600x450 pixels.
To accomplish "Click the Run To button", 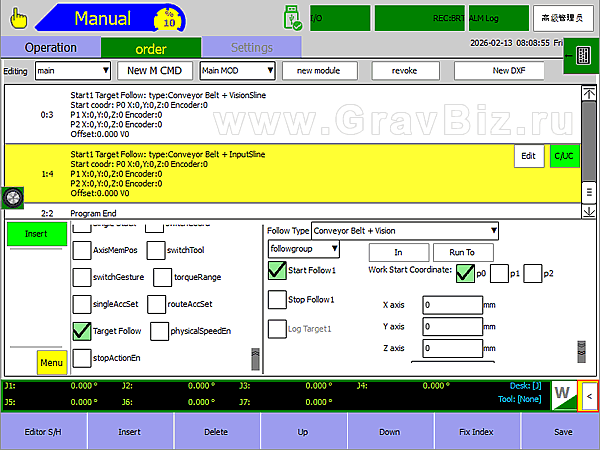I will [x=462, y=252].
